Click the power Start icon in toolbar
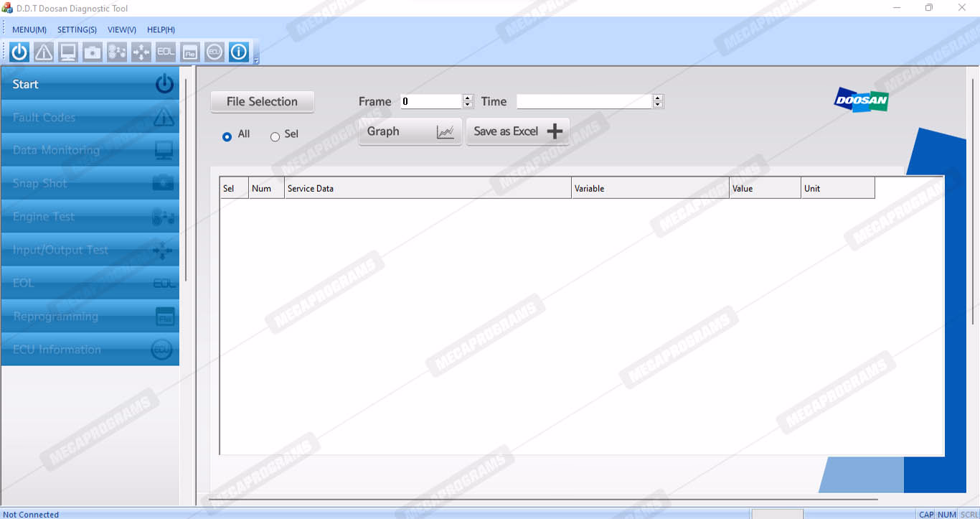 point(19,52)
